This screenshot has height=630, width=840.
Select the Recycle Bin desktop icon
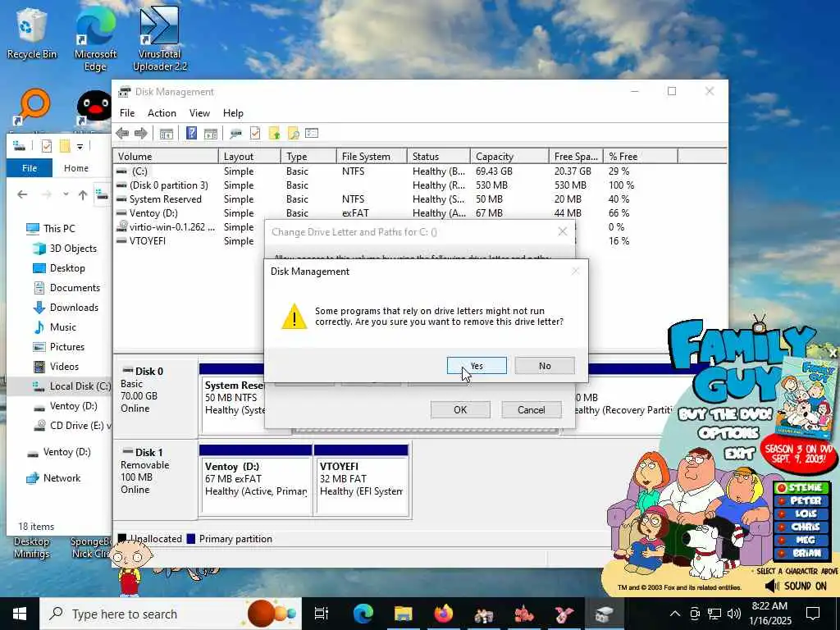(32, 34)
